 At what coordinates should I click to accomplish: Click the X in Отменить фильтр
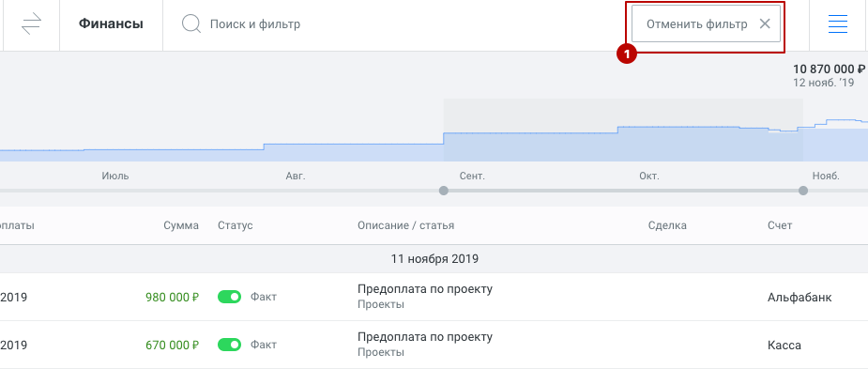coord(765,23)
